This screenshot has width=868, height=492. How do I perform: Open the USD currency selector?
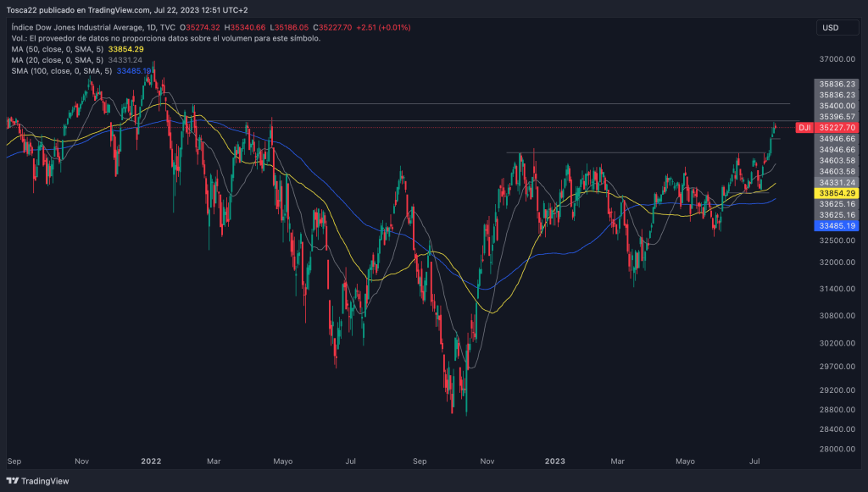coord(830,28)
